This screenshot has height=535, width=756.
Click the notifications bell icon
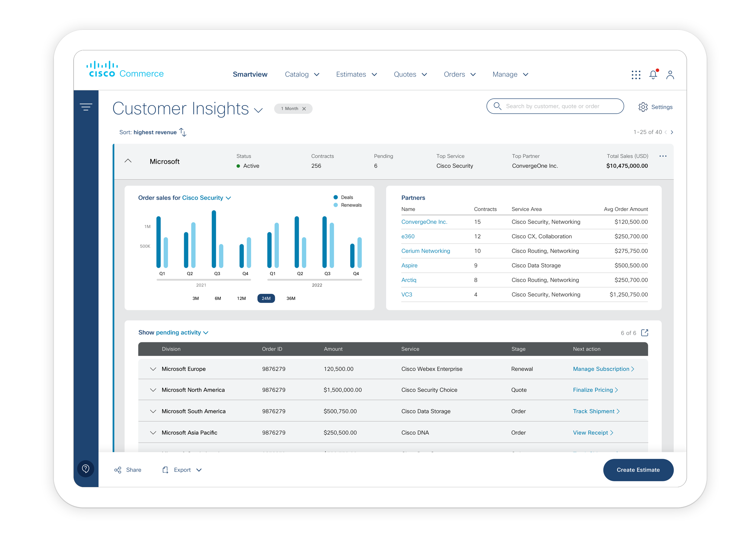pos(653,75)
